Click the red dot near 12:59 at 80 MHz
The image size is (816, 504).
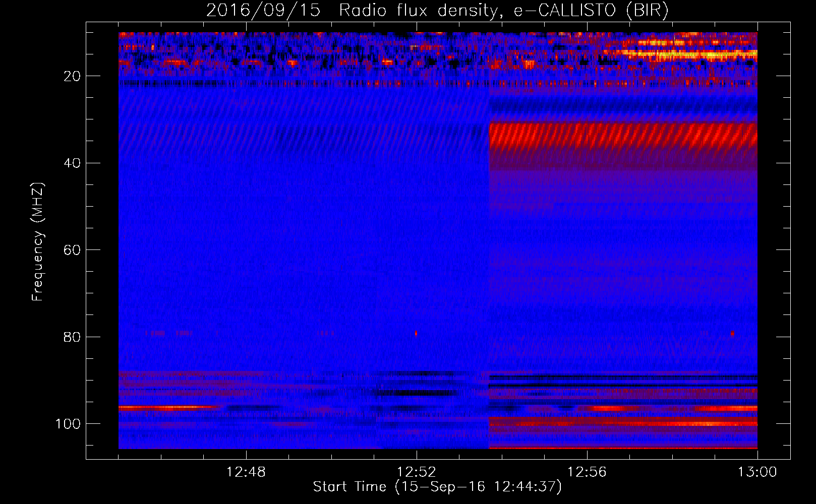coord(732,333)
